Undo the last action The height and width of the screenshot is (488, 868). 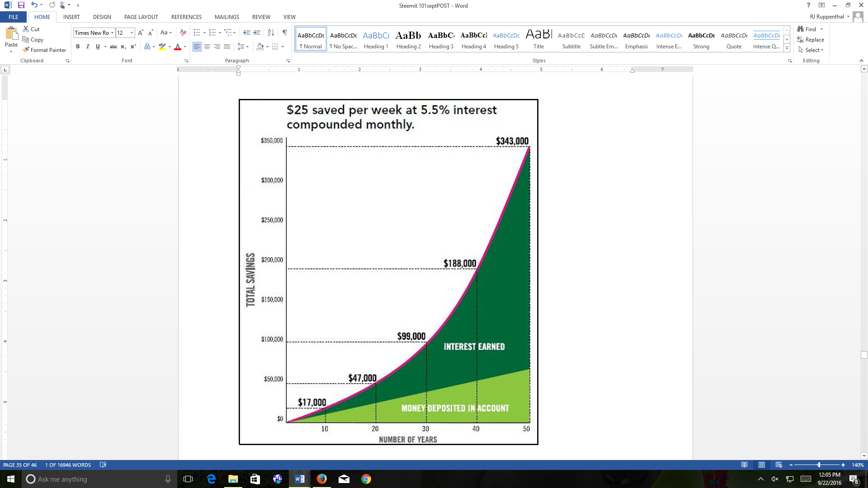click(34, 5)
